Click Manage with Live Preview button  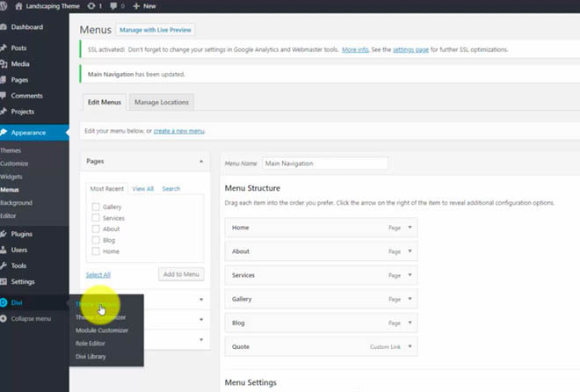coord(156,30)
